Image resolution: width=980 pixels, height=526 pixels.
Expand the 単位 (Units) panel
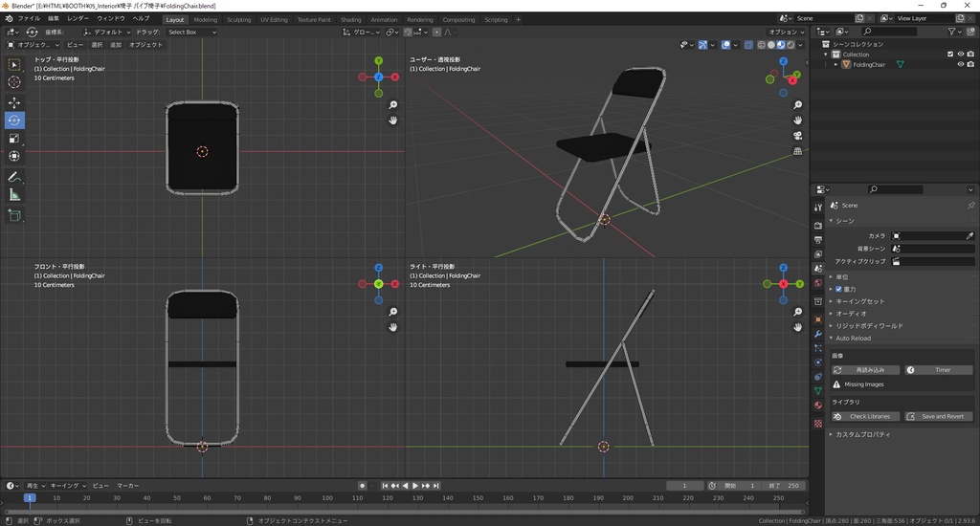pyautogui.click(x=842, y=276)
